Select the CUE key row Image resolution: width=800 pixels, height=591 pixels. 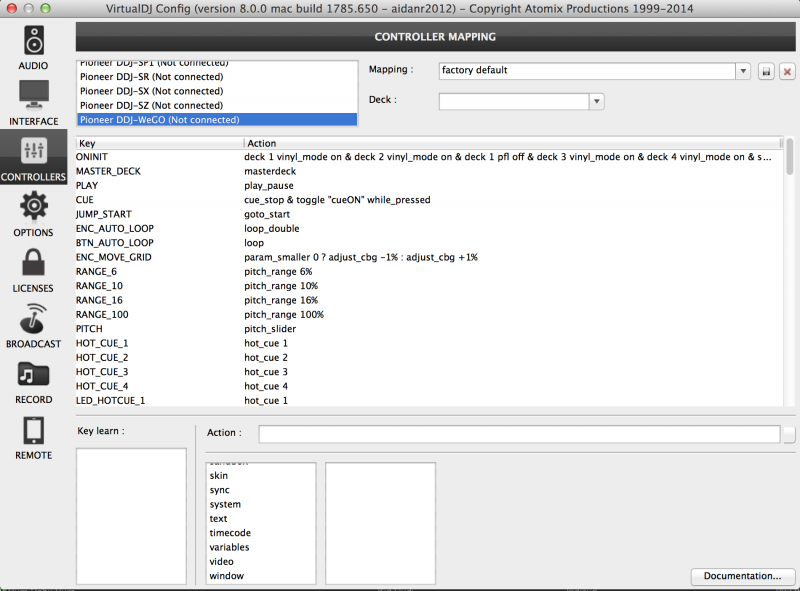pos(429,200)
